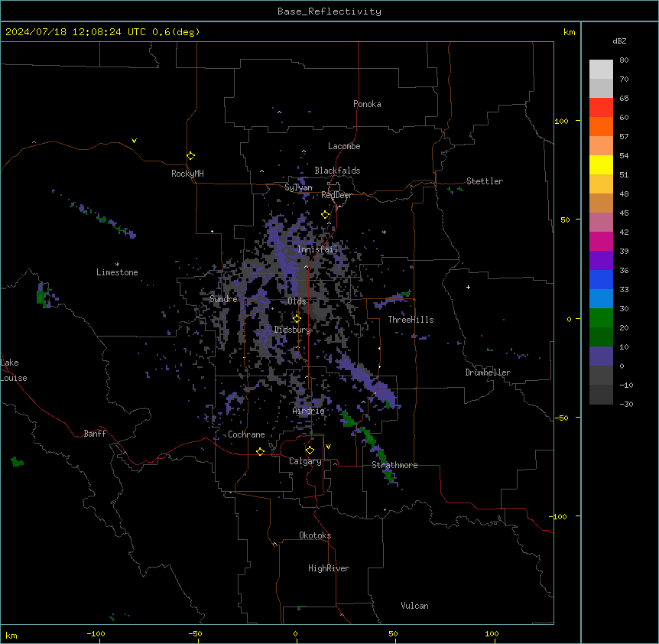
Task: Select the Limestone label
Action: pyautogui.click(x=117, y=272)
